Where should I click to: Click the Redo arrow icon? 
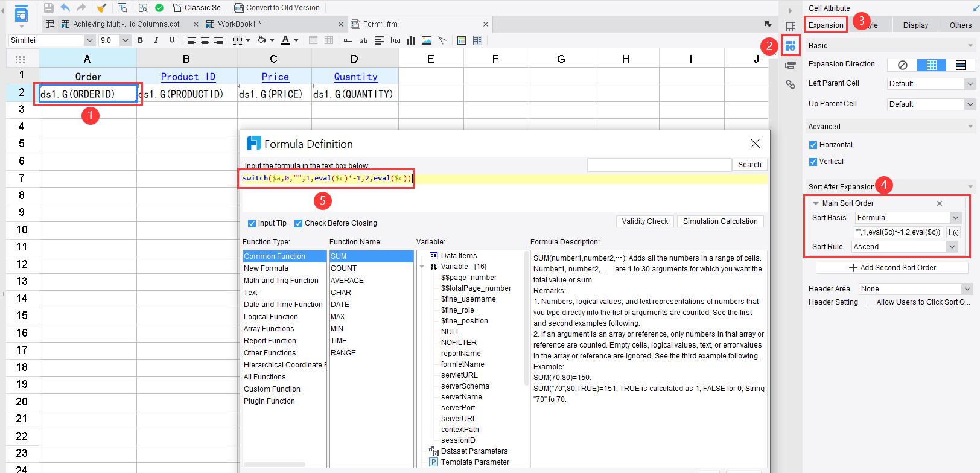point(81,8)
